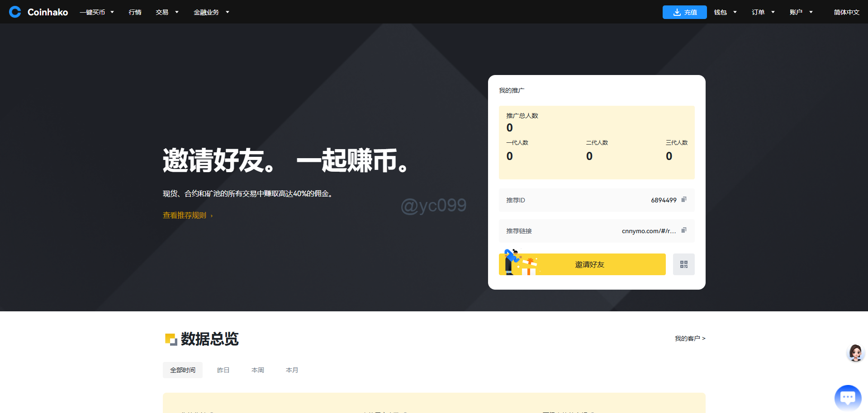Select the 昨日 tab

click(223, 370)
